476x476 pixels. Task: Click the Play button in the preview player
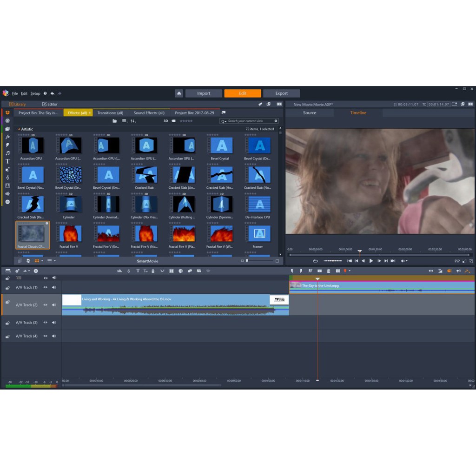pos(371,261)
